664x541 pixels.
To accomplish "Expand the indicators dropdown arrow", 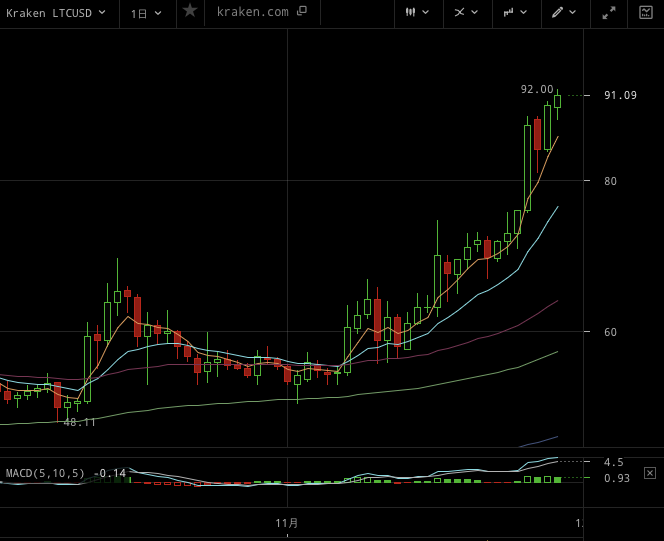I will 474,12.
